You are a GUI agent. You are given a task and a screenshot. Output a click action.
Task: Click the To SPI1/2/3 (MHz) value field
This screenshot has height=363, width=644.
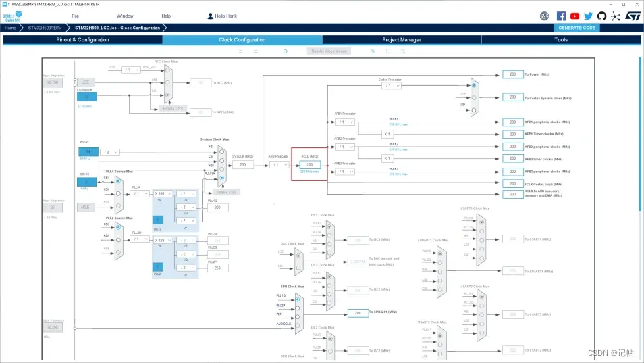point(358,313)
